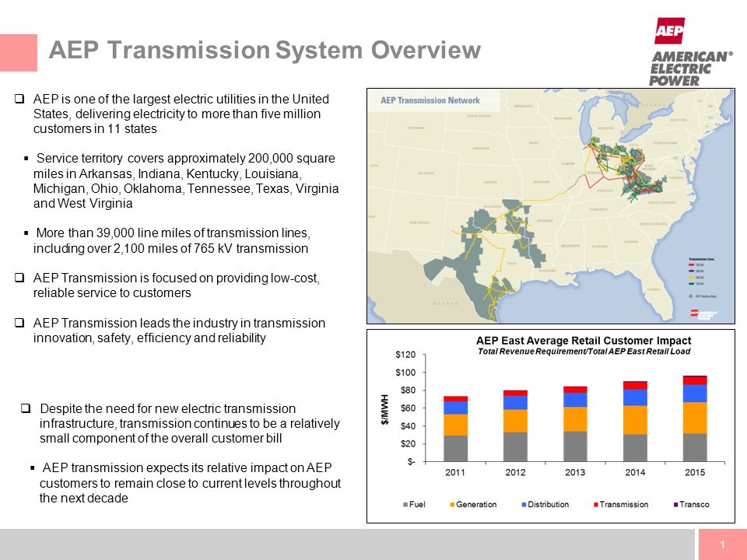Click the transmission lines legend in the map
The height and width of the screenshot is (560, 747).
click(702, 277)
